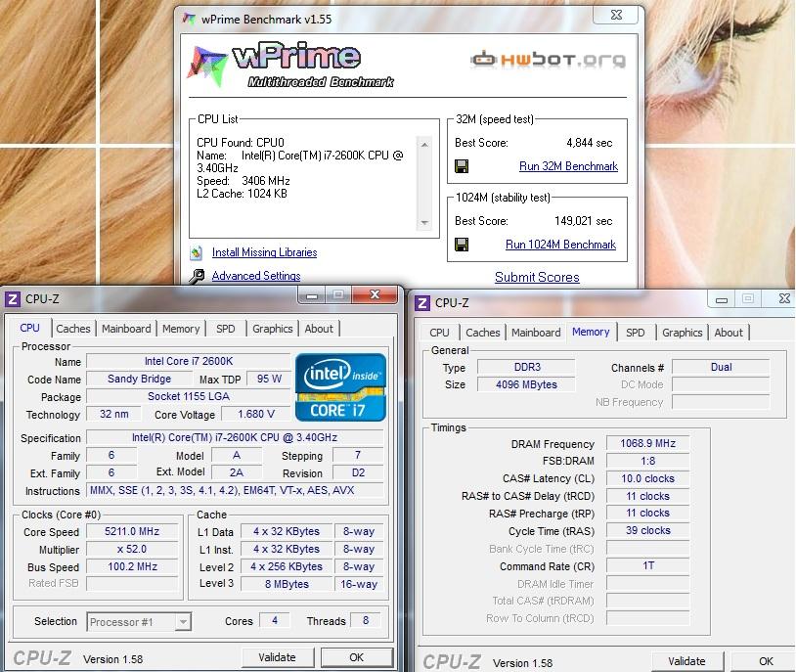Close the wPrime Benchmark window
796x672 pixels.
tap(616, 15)
